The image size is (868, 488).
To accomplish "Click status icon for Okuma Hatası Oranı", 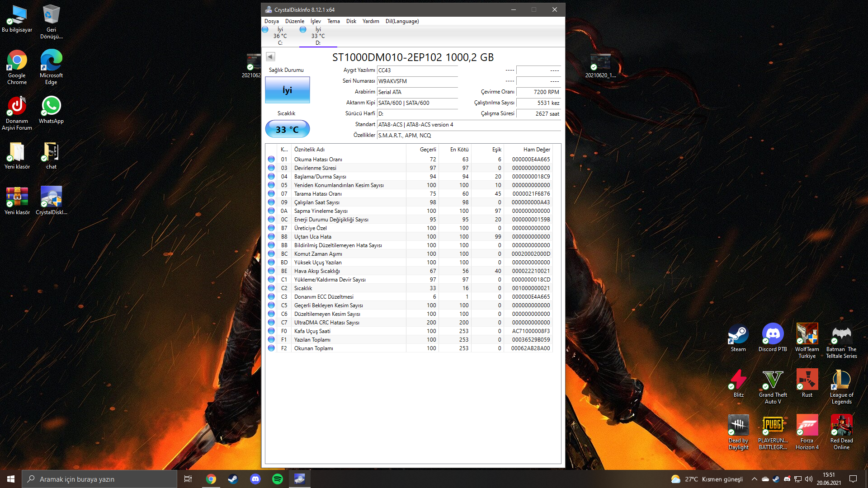I will (271, 159).
